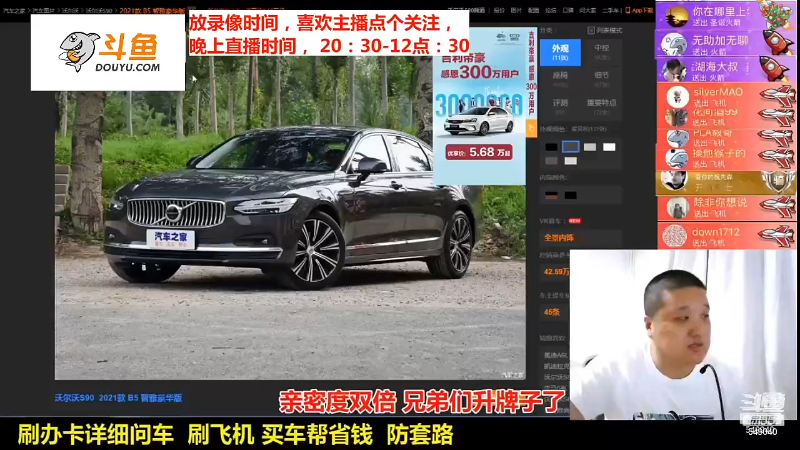Open the 座椅 seats category tab

[560, 79]
